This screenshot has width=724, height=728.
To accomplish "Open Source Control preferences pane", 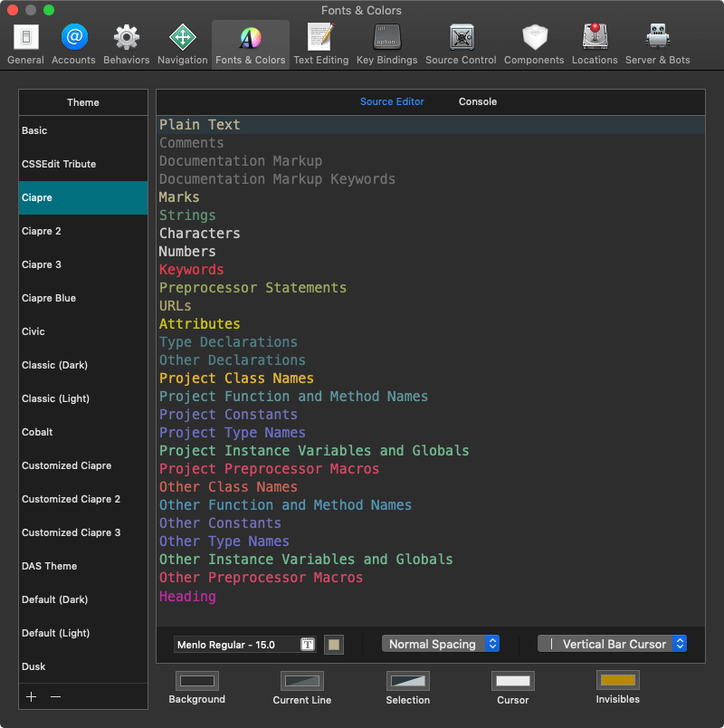I will click(461, 45).
